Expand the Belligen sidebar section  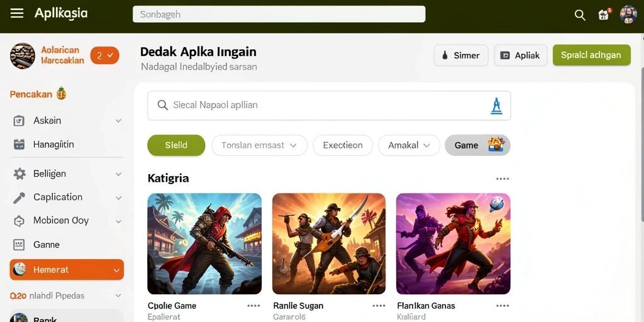pos(118,174)
